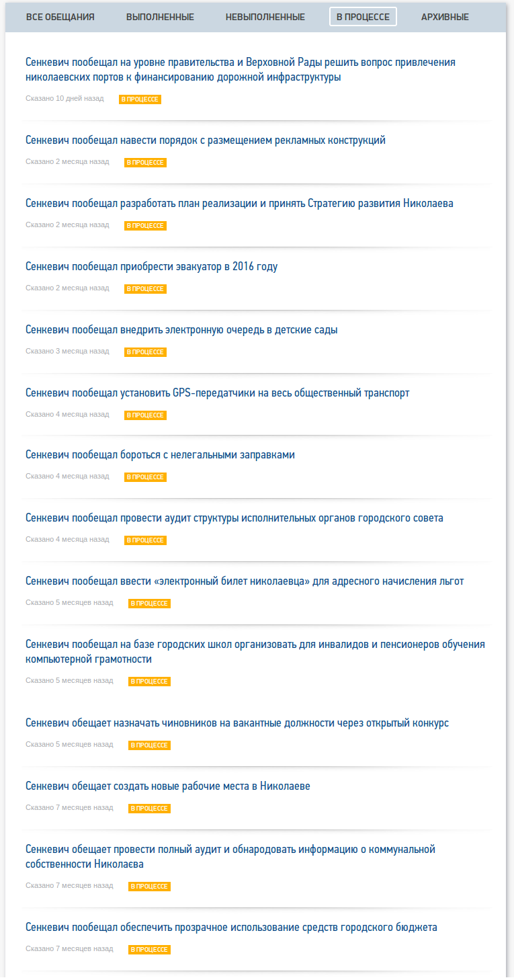The width and height of the screenshot is (514, 980).
Task: Open the promise about рекламных конструкций
Action: pyautogui.click(x=206, y=140)
